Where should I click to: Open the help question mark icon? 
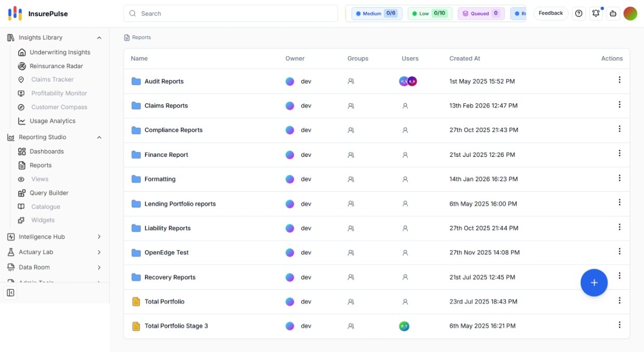coord(579,13)
